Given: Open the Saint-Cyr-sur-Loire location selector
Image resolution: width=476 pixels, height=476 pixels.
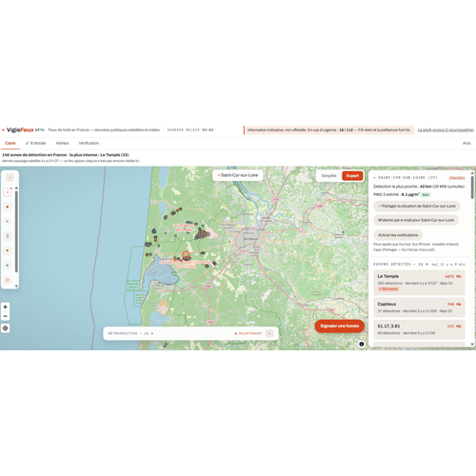Looking at the screenshot, I should (x=238, y=175).
